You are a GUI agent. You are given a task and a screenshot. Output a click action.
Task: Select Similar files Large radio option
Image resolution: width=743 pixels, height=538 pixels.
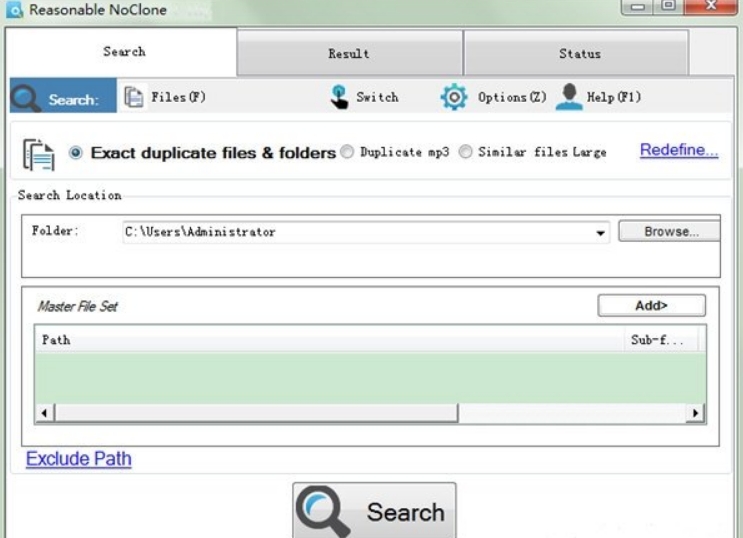pyautogui.click(x=465, y=152)
